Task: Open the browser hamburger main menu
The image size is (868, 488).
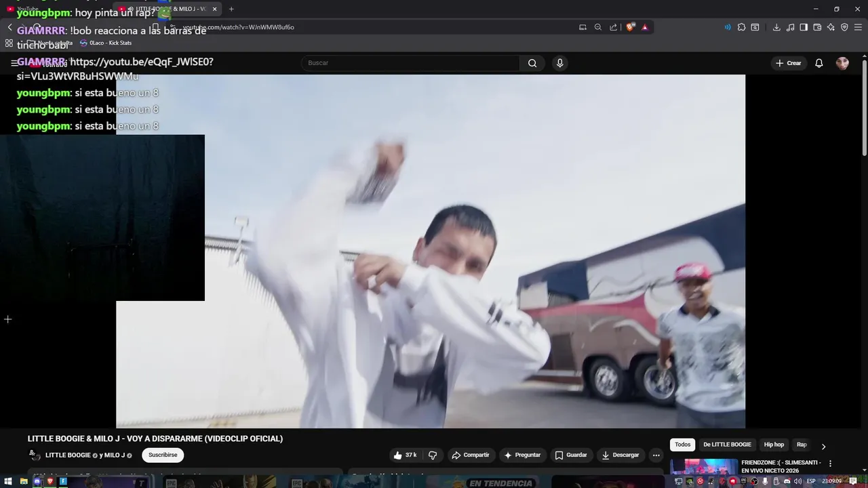Action: pos(858,27)
